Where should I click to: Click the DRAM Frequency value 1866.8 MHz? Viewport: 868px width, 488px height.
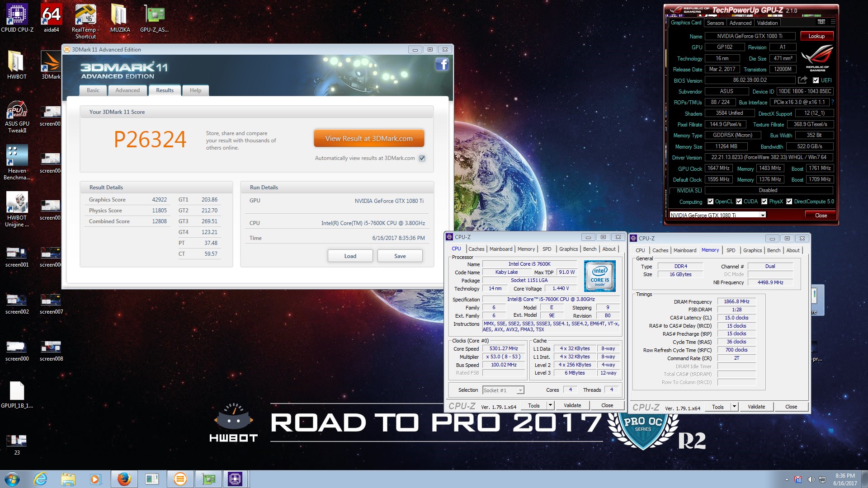click(736, 301)
